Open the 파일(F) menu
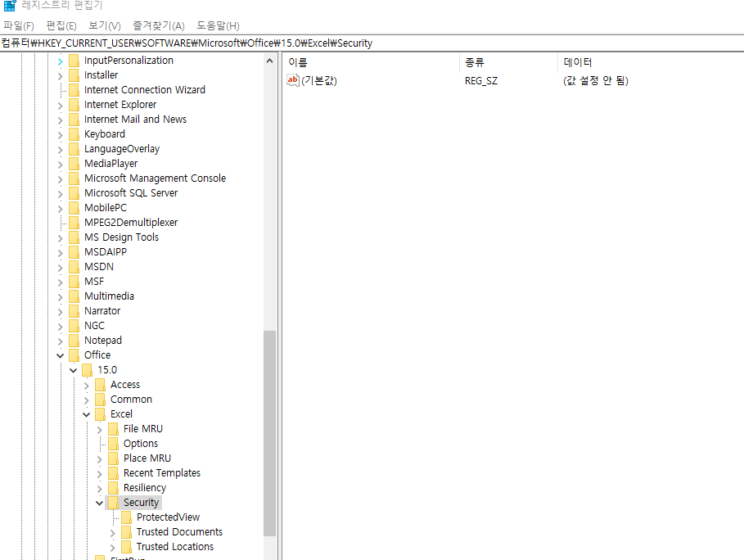Image resolution: width=744 pixels, height=560 pixels. (19, 25)
